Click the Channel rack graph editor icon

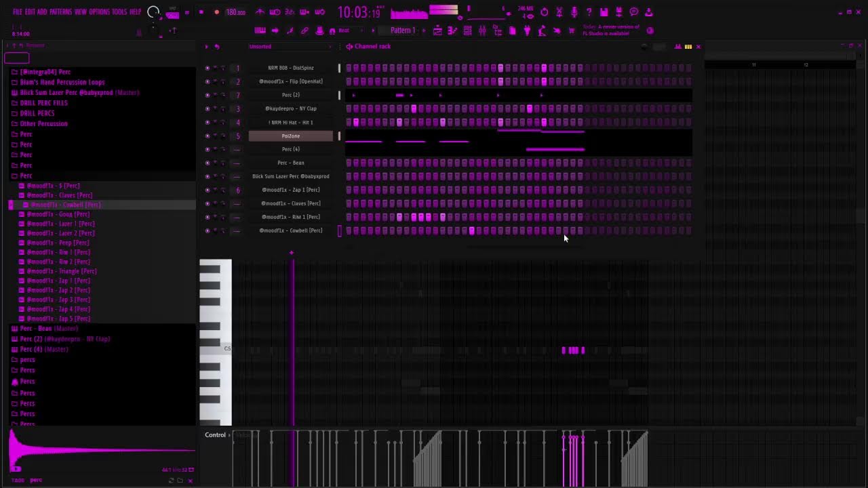click(678, 47)
